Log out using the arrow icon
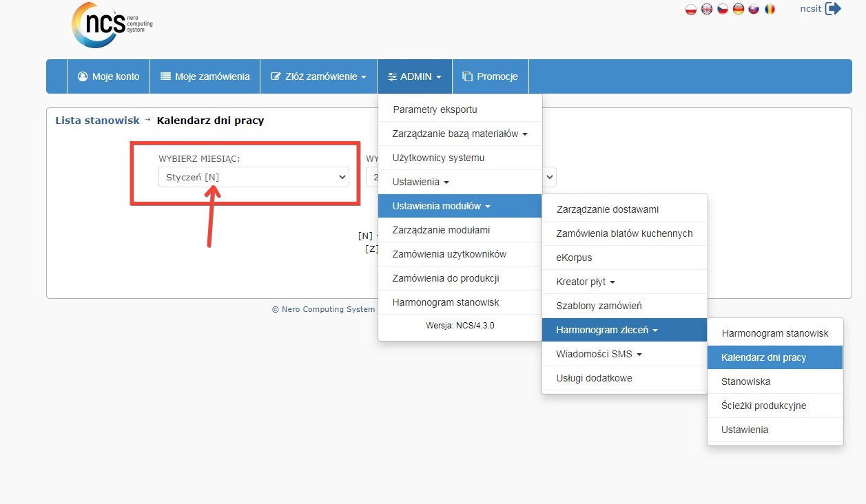866x504 pixels. point(833,9)
